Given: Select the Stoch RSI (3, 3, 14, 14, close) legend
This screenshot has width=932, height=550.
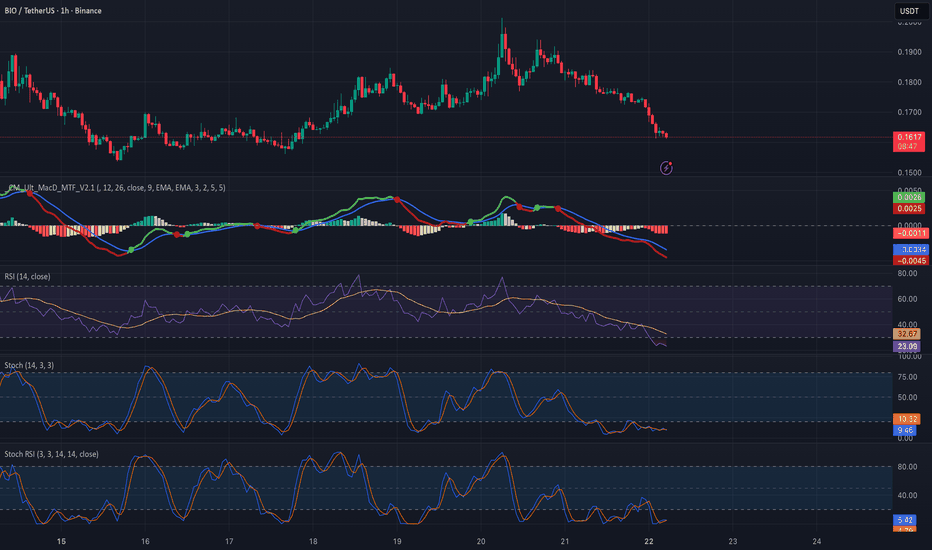Looking at the screenshot, I should [52, 454].
